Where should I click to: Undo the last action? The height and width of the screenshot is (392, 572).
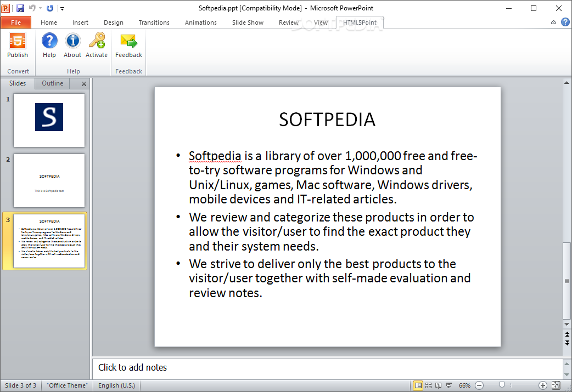32,8
